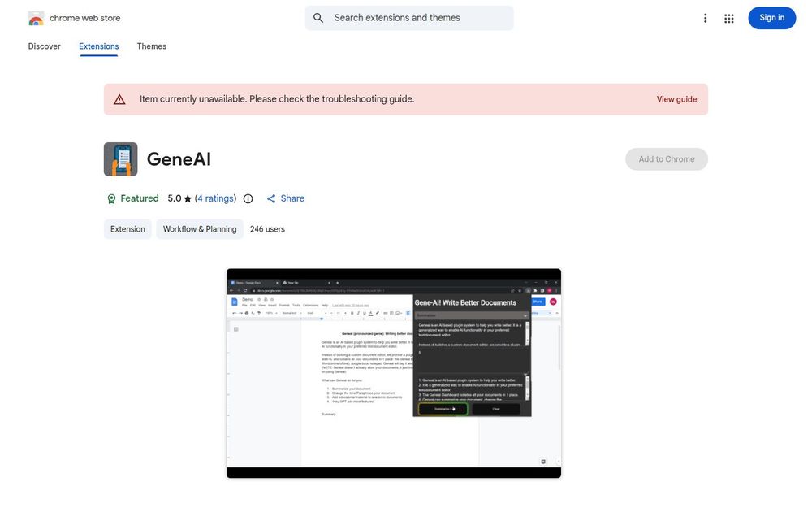Screen dimensions: 812x508
Task: Click the chrome web store title text
Action: 85,18
